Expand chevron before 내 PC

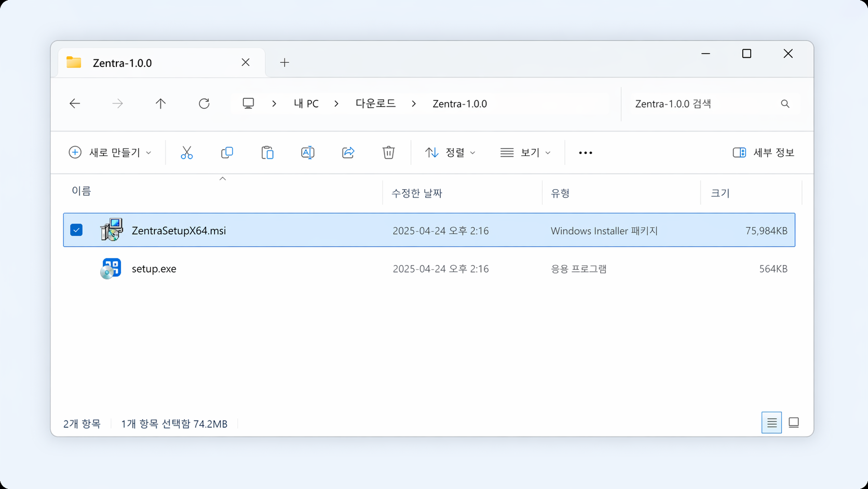[x=274, y=103]
